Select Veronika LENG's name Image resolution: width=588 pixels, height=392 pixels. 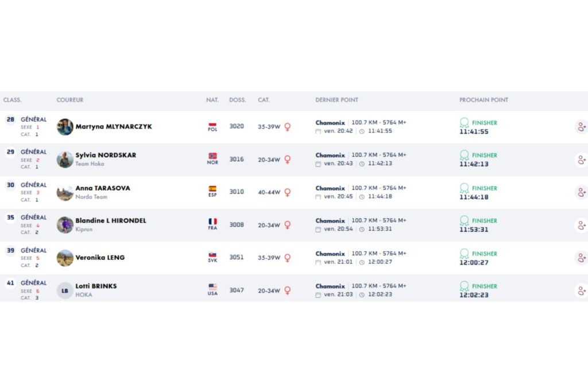tap(100, 258)
